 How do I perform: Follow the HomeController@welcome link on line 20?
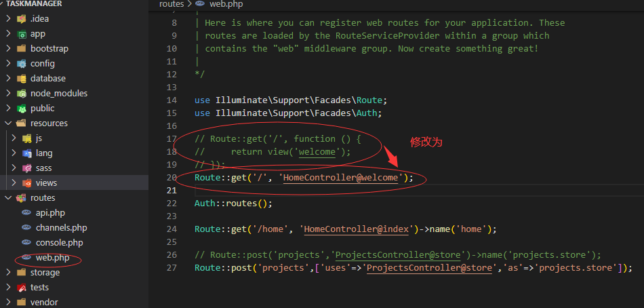341,178
